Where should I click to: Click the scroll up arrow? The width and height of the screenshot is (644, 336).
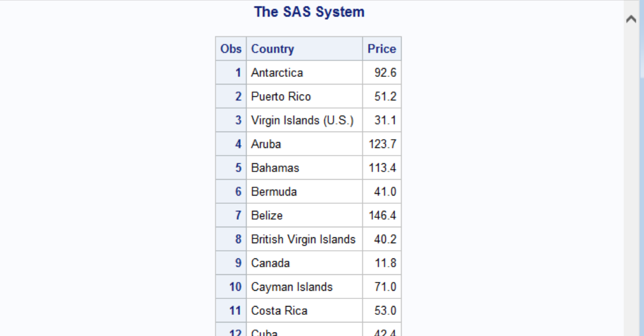632,19
